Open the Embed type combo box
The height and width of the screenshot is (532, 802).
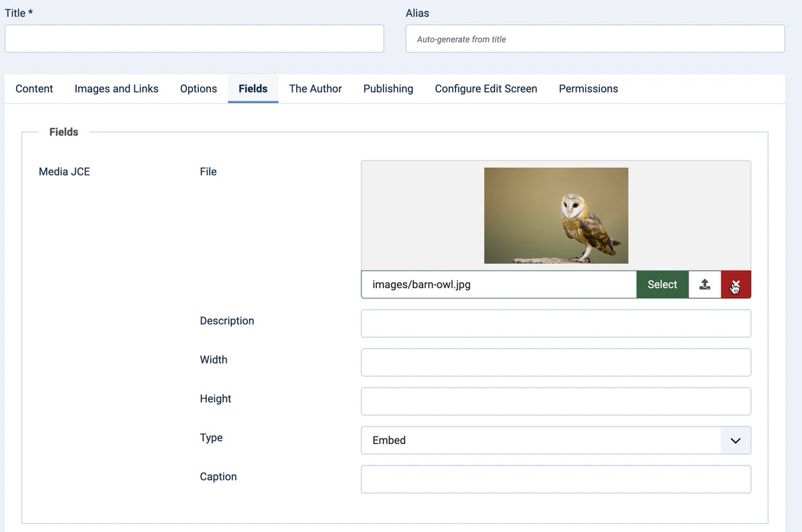tap(541, 441)
